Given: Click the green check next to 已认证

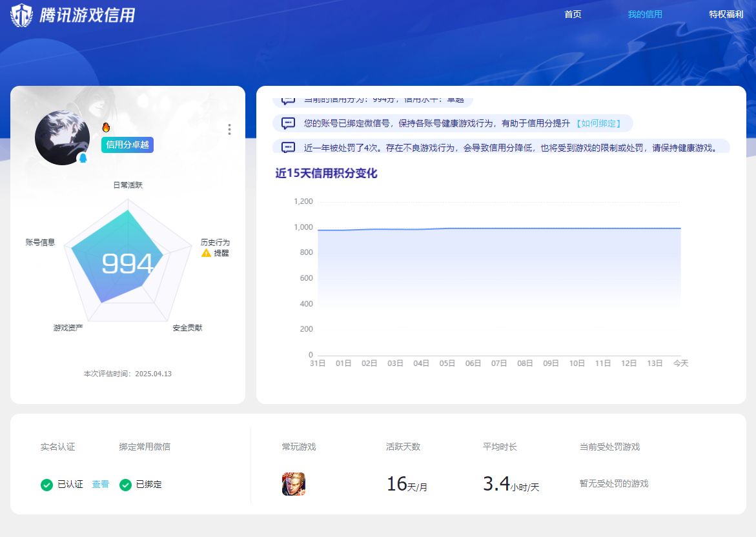Looking at the screenshot, I should pyautogui.click(x=46, y=485).
